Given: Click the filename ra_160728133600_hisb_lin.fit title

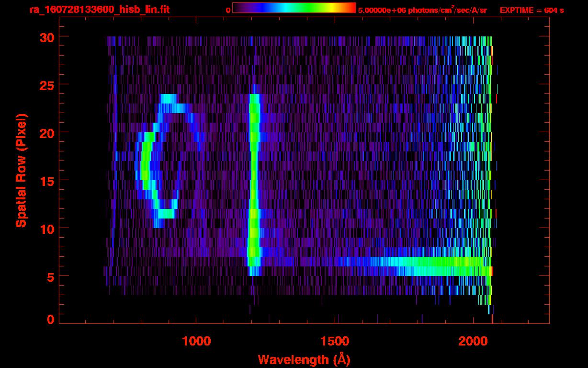Looking at the screenshot, I should 99,9.
